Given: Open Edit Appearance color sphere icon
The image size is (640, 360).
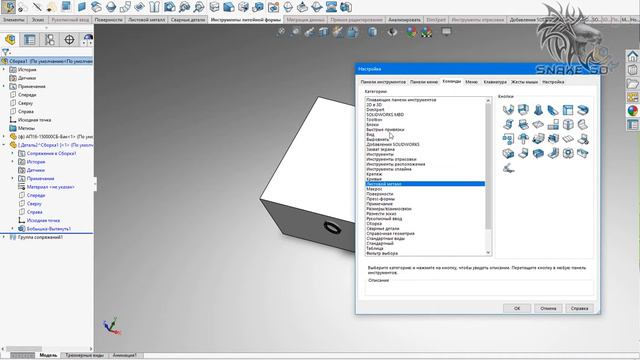Looking at the screenshot, I should (x=412, y=32).
